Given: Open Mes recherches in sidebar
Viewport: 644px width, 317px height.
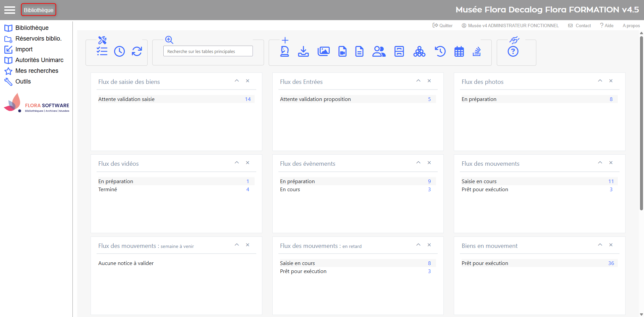Looking at the screenshot, I should (x=37, y=71).
